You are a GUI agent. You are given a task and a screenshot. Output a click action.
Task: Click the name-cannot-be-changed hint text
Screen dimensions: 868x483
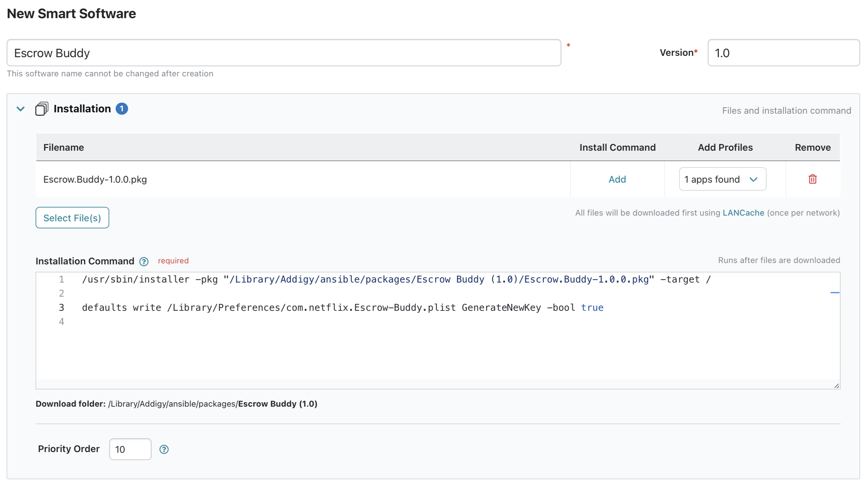pos(110,73)
